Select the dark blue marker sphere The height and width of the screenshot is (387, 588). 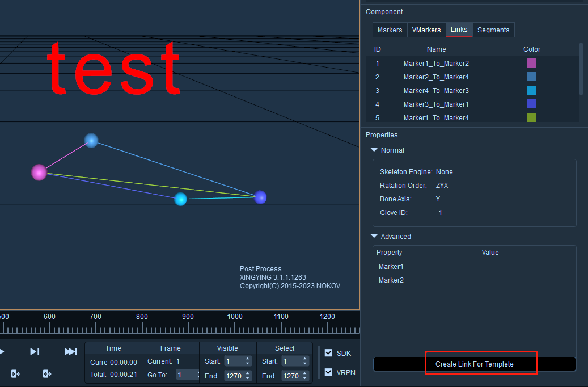pos(260,197)
